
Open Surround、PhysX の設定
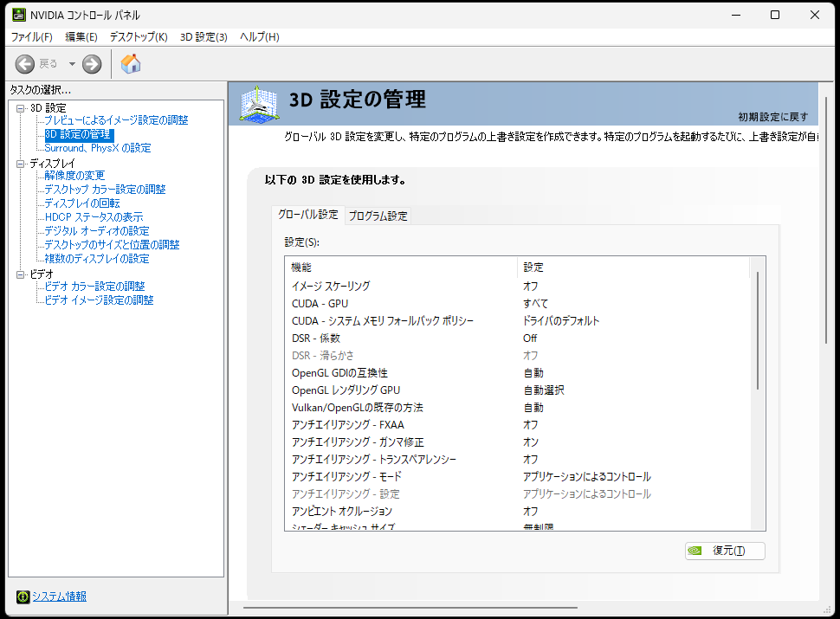pyautogui.click(x=98, y=148)
